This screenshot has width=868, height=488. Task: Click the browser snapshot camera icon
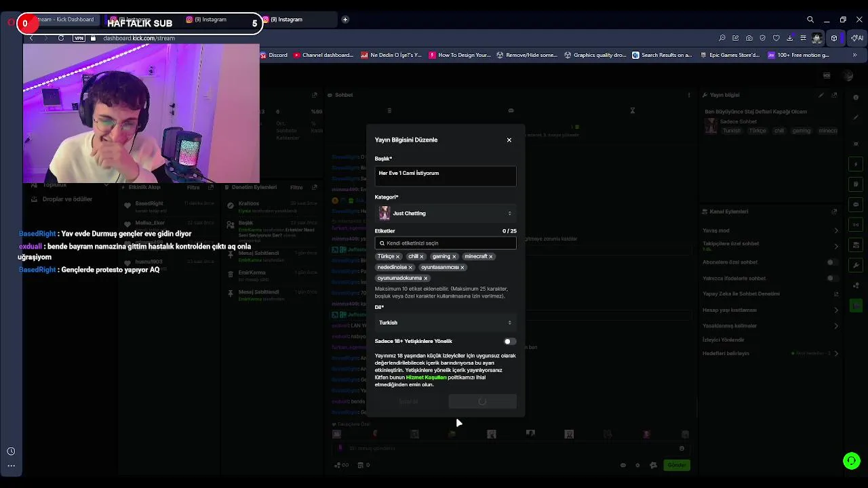point(749,38)
